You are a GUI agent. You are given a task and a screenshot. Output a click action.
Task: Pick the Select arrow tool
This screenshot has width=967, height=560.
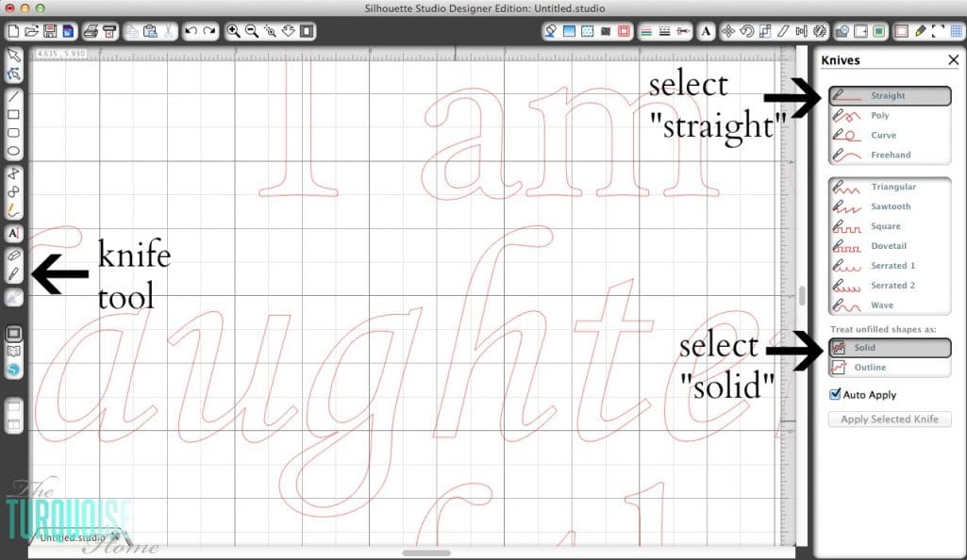pos(13,56)
